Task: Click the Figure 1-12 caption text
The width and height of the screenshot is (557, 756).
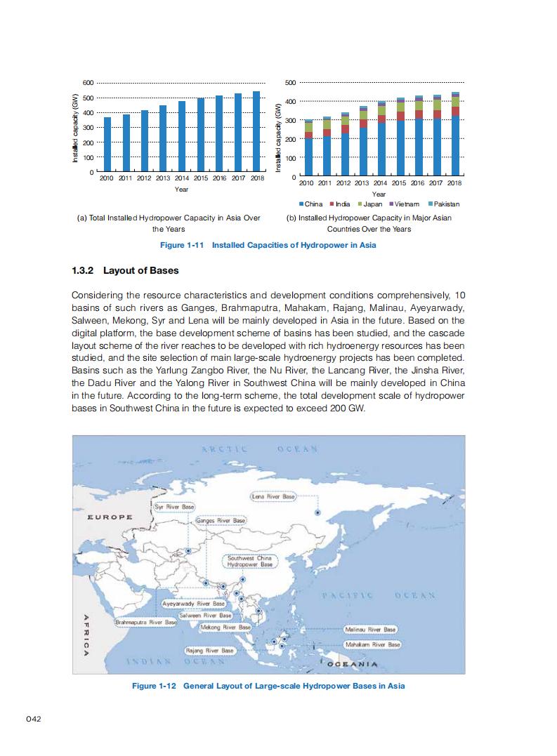Action: coord(268,685)
